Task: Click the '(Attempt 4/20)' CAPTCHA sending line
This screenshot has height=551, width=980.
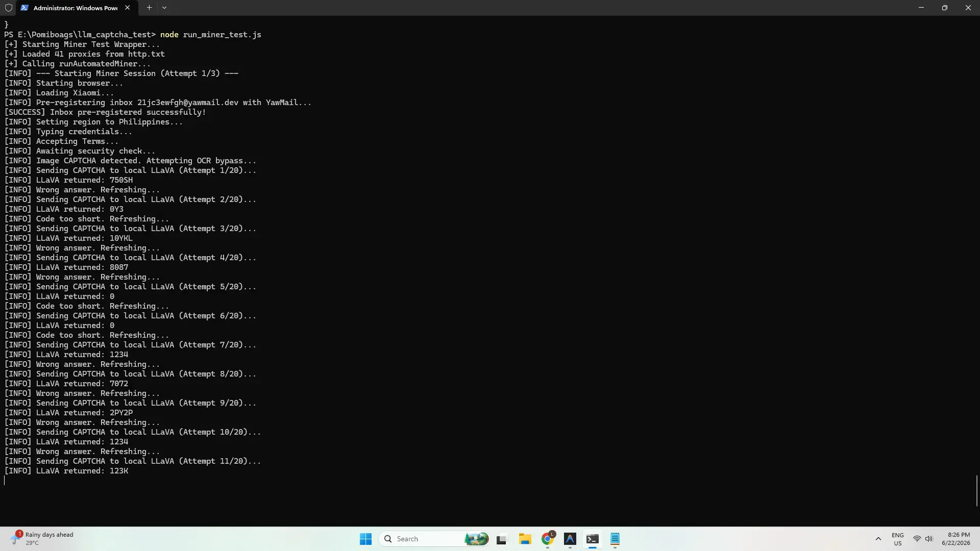Action: point(130,258)
